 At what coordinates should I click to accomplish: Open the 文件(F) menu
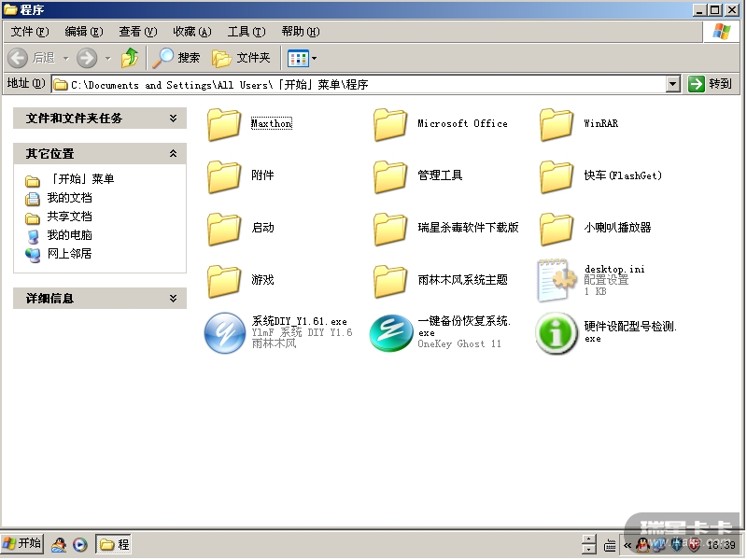[x=30, y=32]
